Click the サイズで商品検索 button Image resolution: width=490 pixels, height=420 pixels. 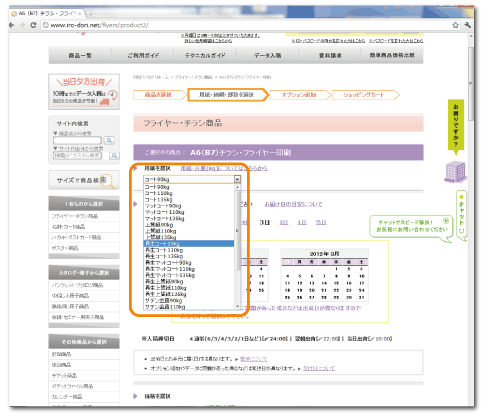(84, 180)
